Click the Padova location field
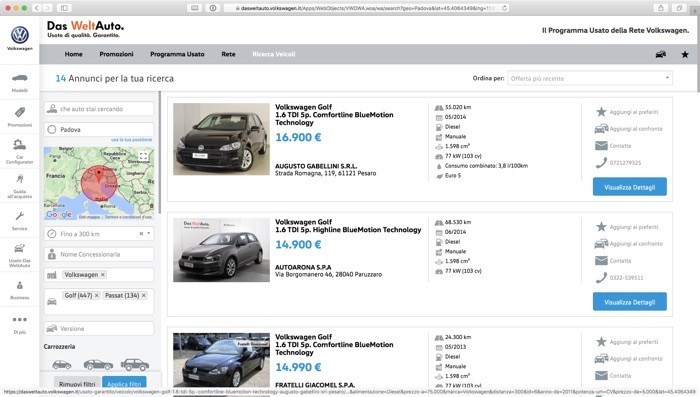The height and width of the screenshot is (397, 700). [x=99, y=130]
